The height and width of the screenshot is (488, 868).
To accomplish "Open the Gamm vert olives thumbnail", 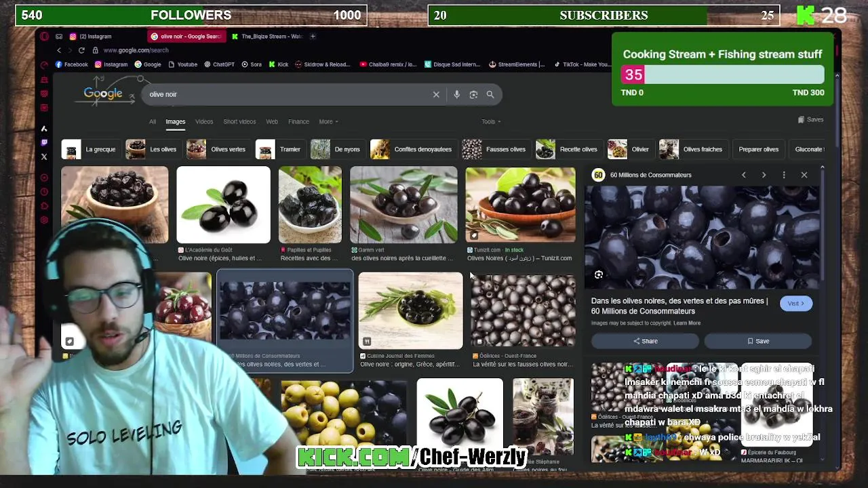I will [403, 205].
